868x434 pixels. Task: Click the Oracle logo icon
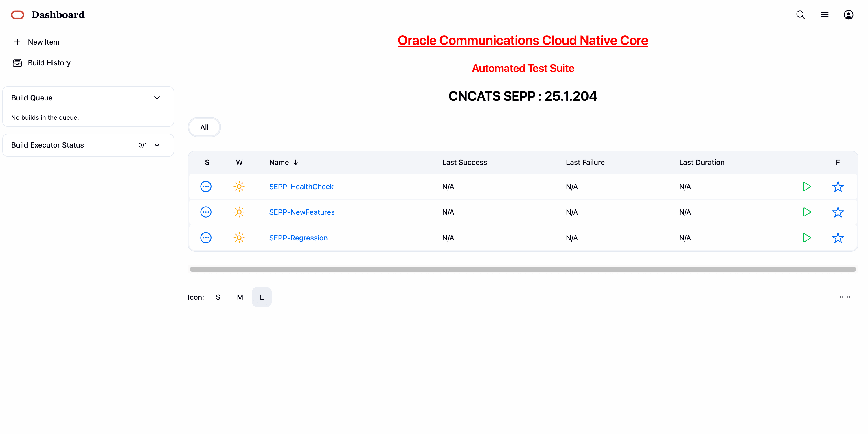point(18,15)
